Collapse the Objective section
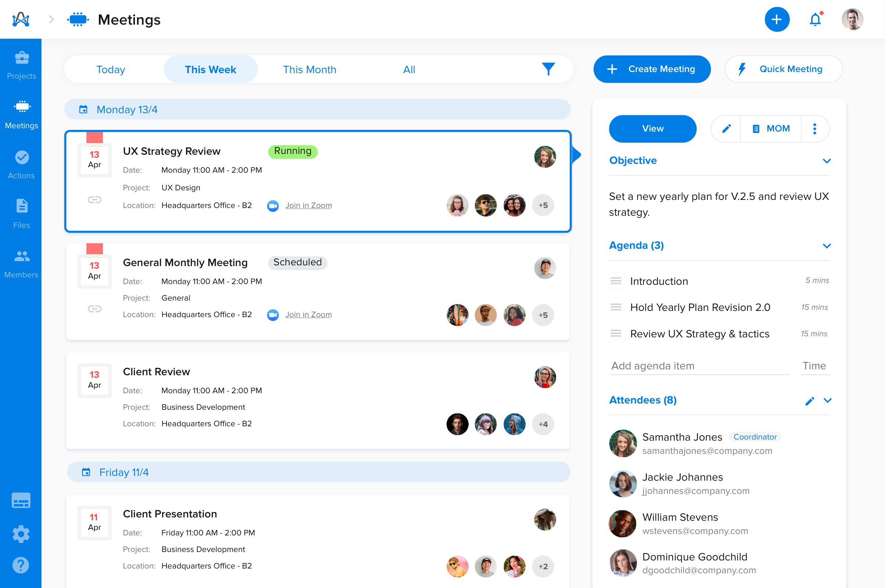The width and height of the screenshot is (885, 588). point(827,161)
